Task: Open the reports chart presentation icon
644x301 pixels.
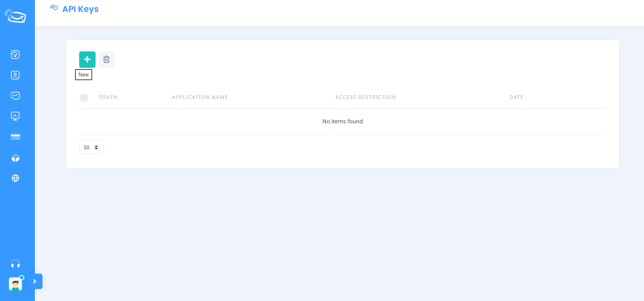Action: click(15, 116)
